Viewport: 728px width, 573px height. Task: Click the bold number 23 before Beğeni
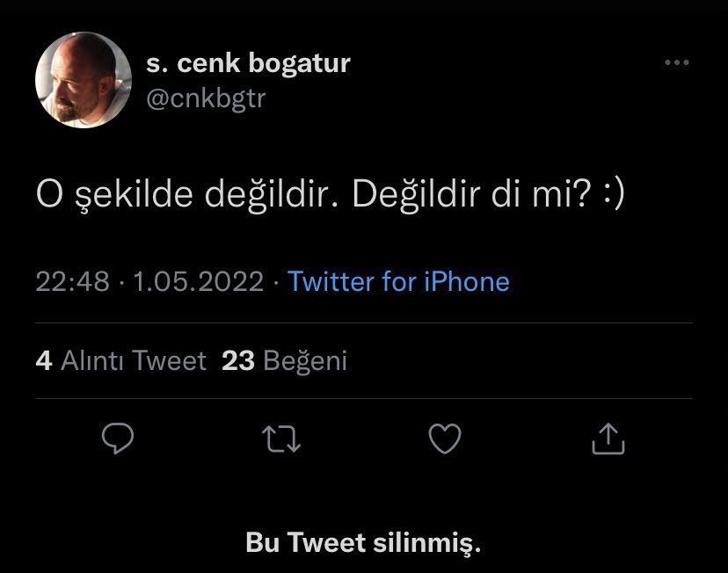tap(238, 360)
